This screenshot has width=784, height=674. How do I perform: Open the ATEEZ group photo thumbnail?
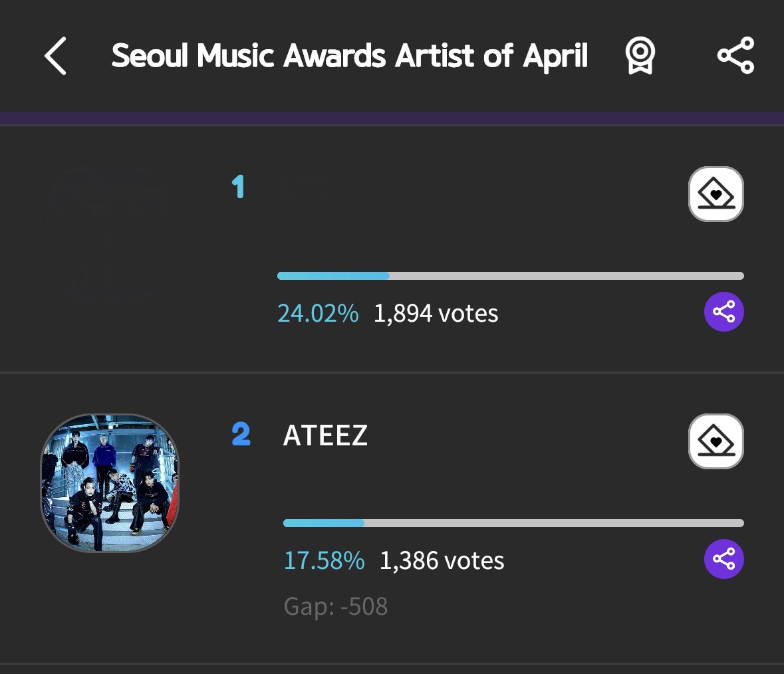[x=110, y=483]
